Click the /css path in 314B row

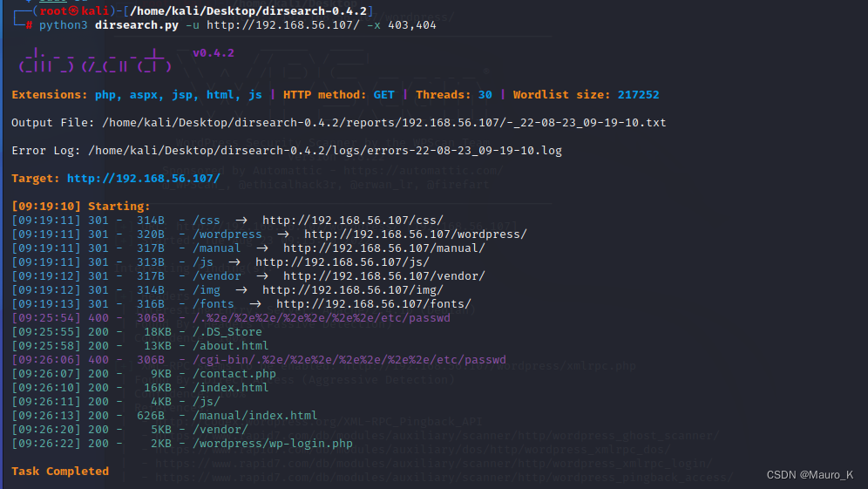(x=206, y=221)
